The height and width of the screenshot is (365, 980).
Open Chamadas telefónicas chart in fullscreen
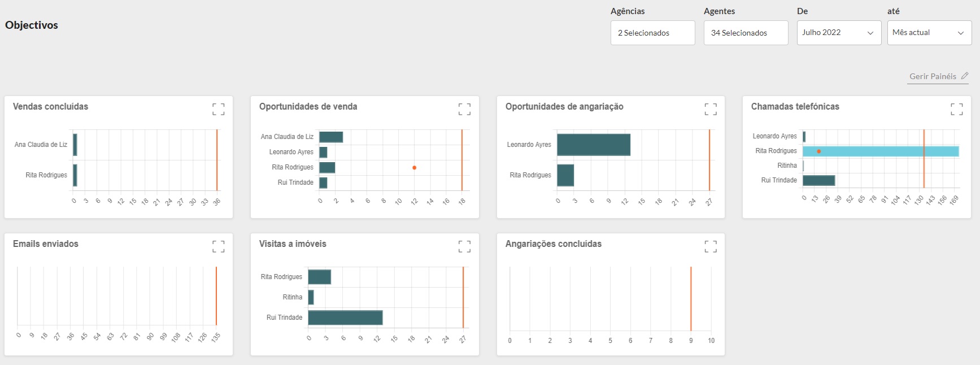[x=956, y=109]
